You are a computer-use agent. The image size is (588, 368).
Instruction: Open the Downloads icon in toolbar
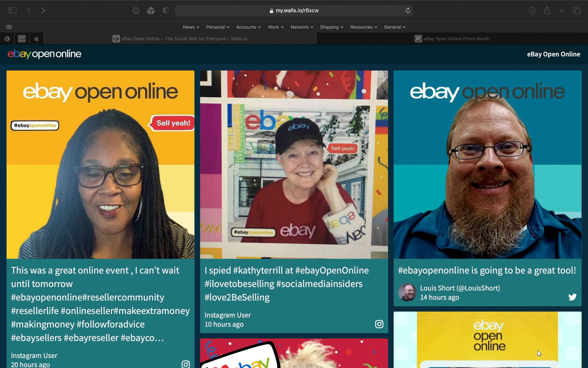532,10
